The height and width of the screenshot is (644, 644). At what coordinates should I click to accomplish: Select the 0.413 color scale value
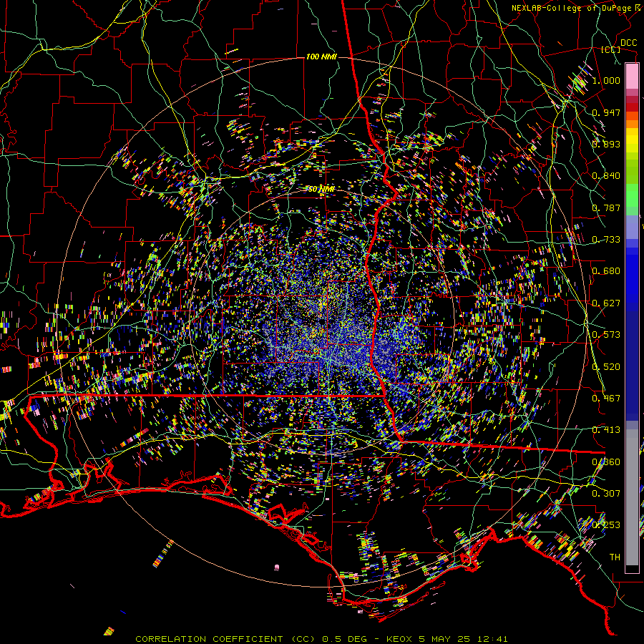[x=606, y=429]
